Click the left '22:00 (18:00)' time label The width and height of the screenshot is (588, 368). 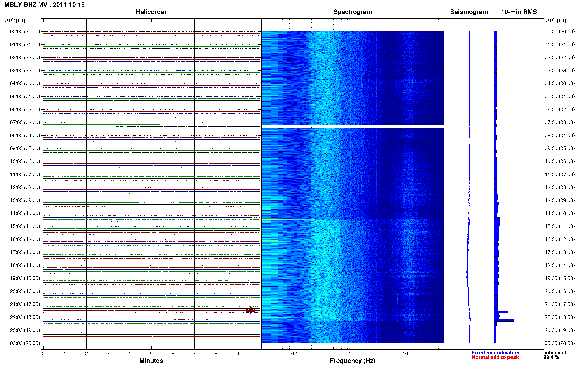25,317
